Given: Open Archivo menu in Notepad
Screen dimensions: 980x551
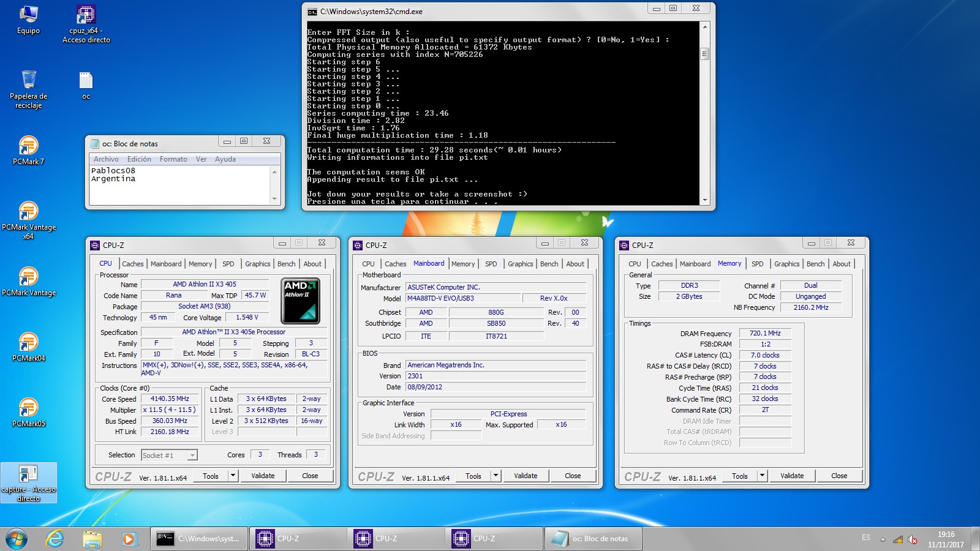Looking at the screenshot, I should [106, 159].
